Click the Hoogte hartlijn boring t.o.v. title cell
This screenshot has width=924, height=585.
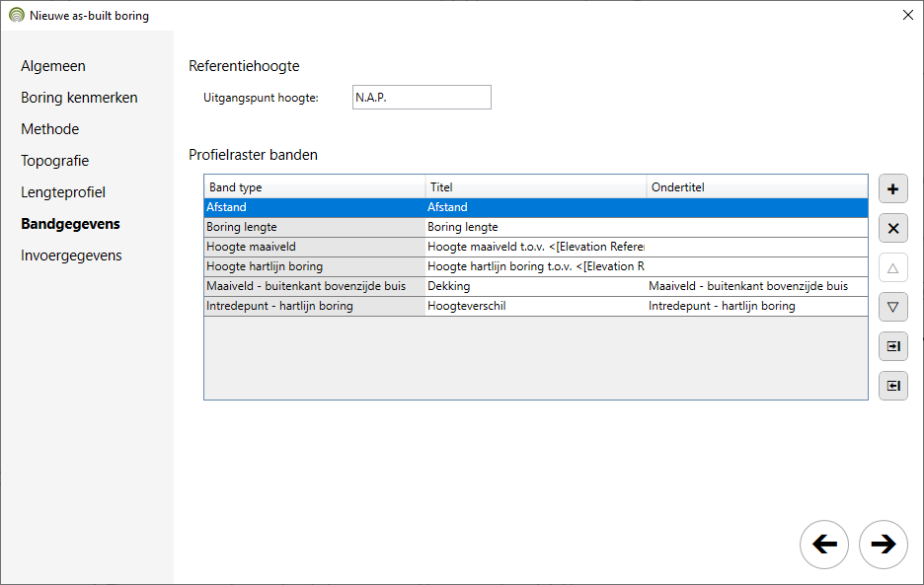coord(536,267)
